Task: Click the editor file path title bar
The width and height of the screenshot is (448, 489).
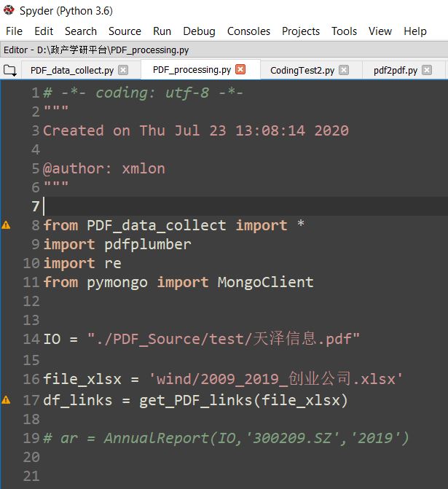Action: tap(224, 50)
